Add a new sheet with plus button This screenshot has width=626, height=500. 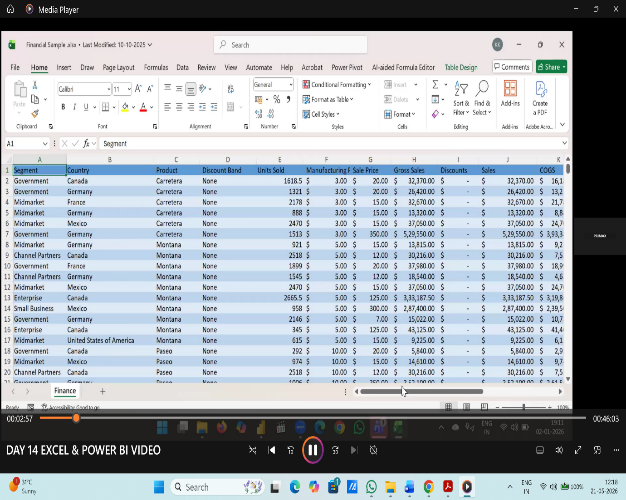click(103, 391)
